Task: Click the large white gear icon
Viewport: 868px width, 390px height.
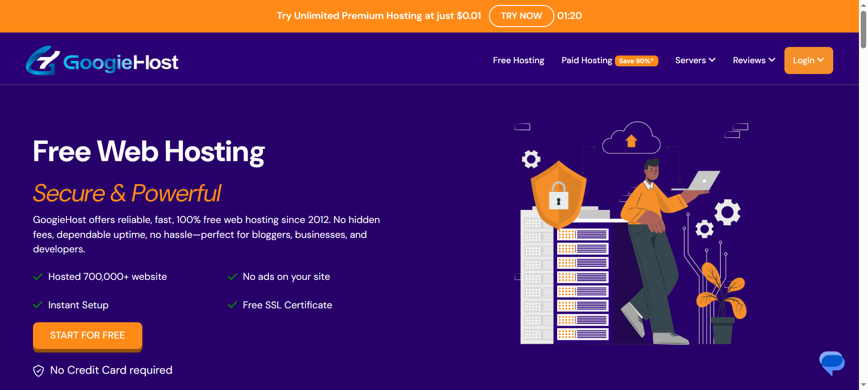Action: [727, 212]
